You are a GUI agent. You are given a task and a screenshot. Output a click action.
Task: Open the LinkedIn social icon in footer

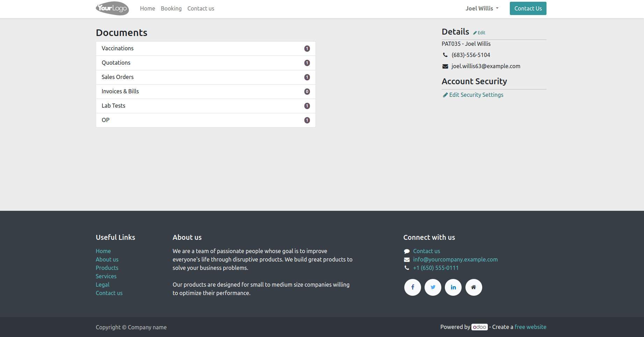click(x=453, y=287)
